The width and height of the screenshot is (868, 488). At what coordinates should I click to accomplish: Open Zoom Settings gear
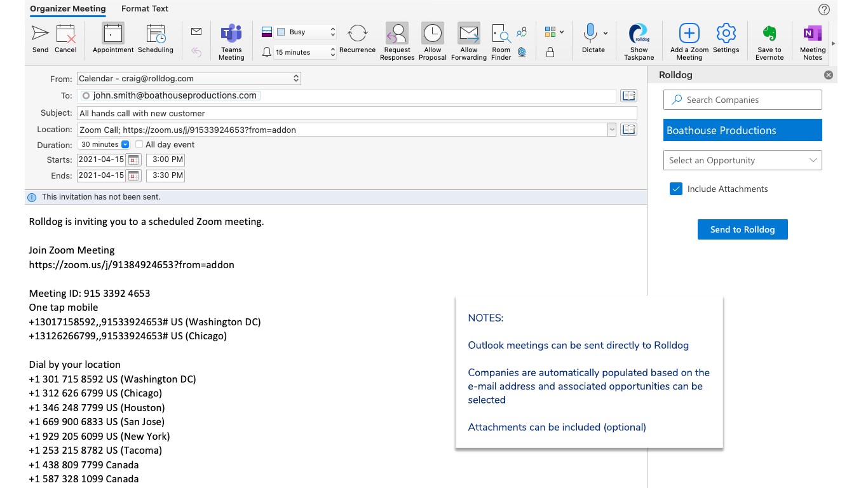point(726,38)
